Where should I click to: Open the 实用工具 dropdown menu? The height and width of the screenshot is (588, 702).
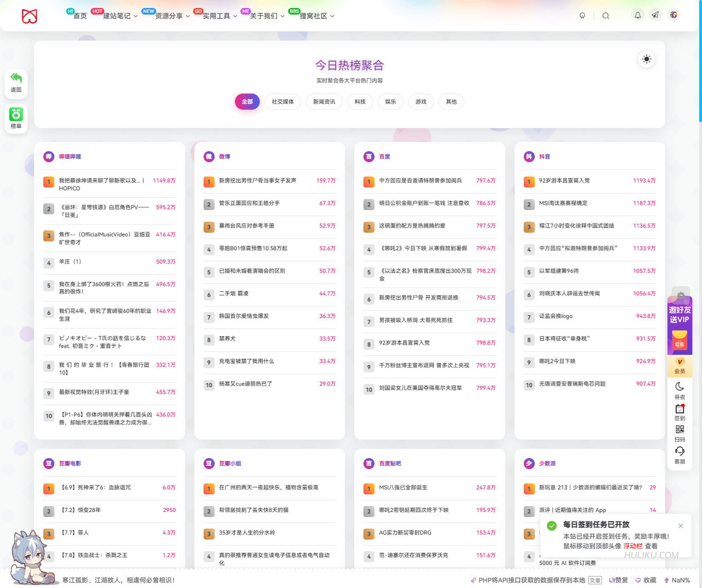(x=220, y=16)
